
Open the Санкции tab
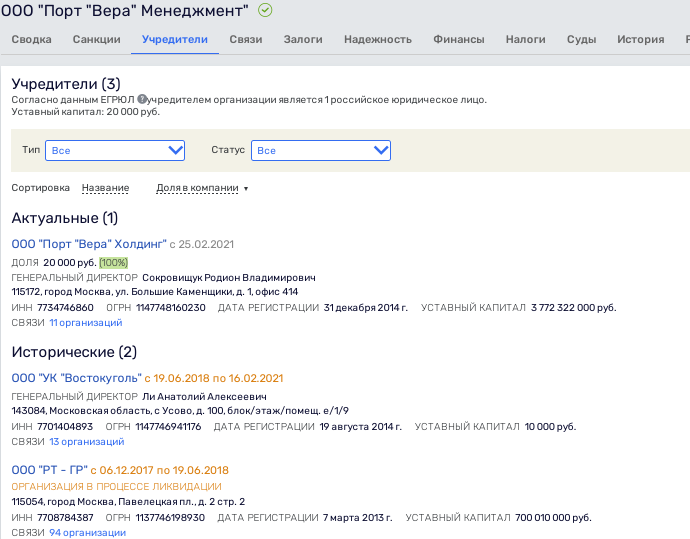point(97,40)
